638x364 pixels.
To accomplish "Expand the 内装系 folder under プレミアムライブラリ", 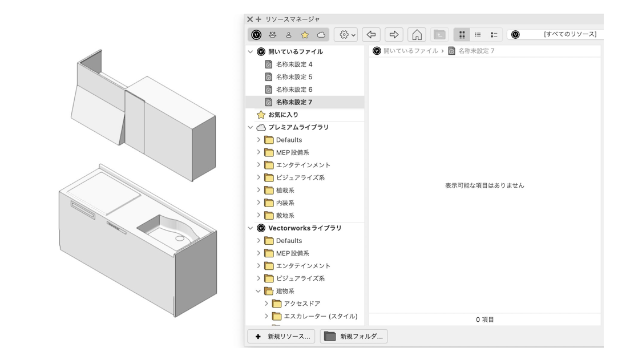I will [259, 203].
